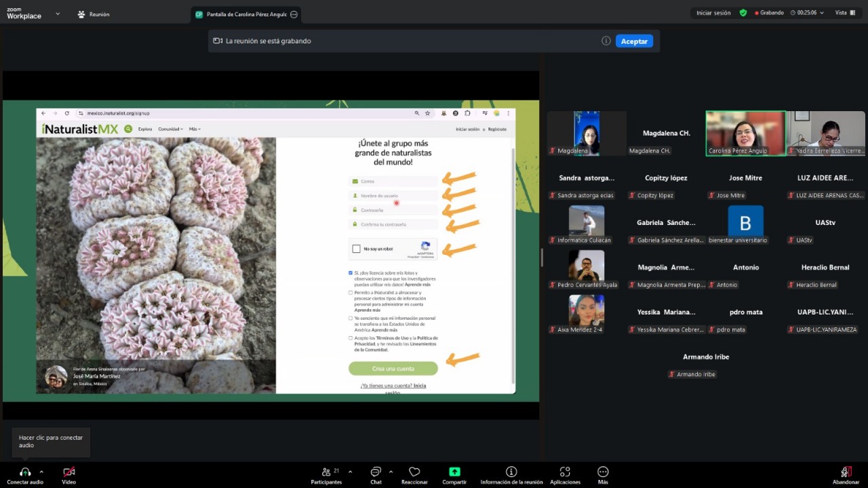Click the Crea una cuenta button
868x488 pixels.
[x=393, y=369]
